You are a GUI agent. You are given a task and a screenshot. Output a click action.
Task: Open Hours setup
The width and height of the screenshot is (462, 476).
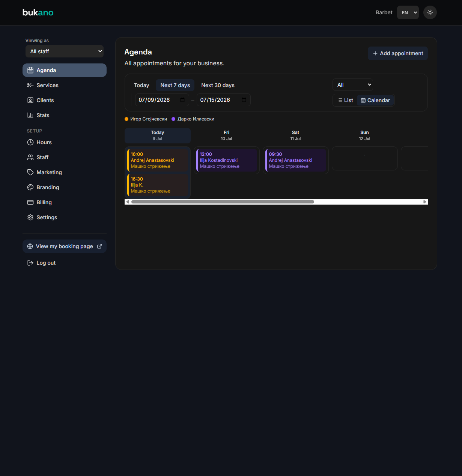[x=65, y=142]
